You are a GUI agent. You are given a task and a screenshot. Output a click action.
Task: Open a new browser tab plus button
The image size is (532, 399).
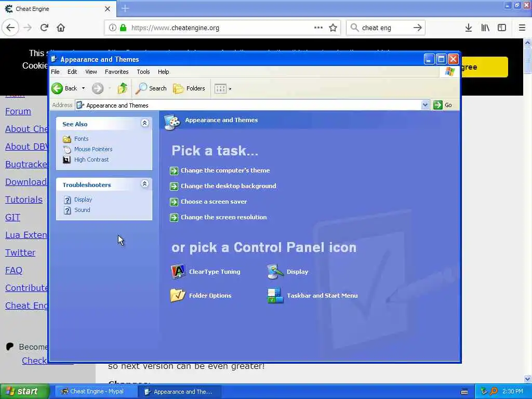click(x=125, y=8)
